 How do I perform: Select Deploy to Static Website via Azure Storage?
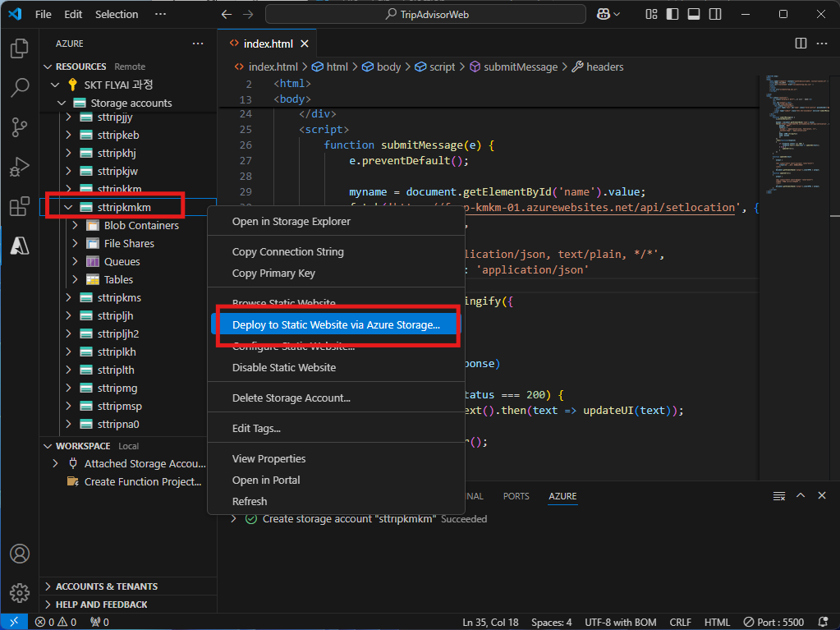point(336,324)
